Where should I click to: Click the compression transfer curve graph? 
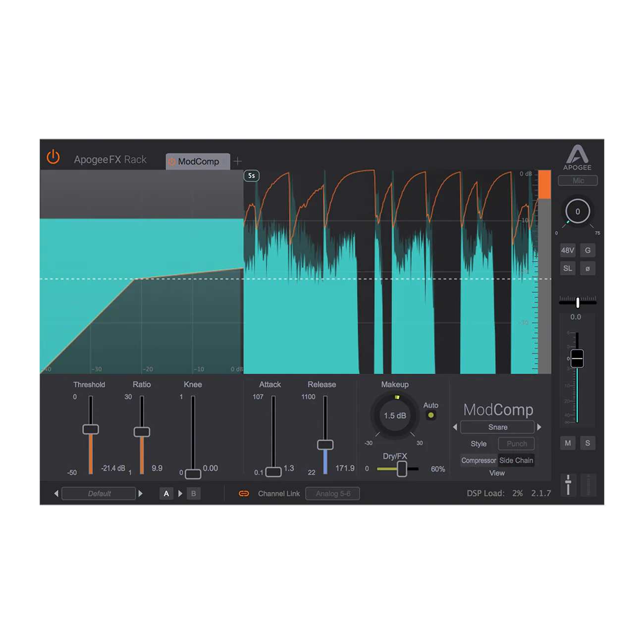[x=142, y=272]
